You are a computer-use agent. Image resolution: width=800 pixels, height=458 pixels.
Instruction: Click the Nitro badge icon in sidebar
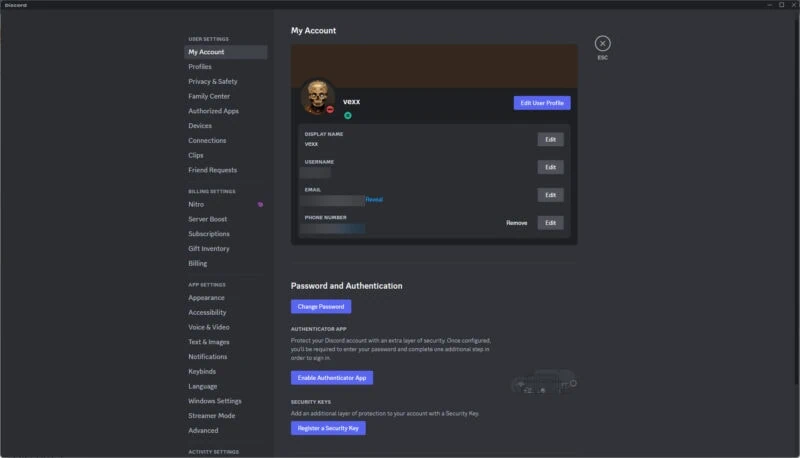click(260, 205)
